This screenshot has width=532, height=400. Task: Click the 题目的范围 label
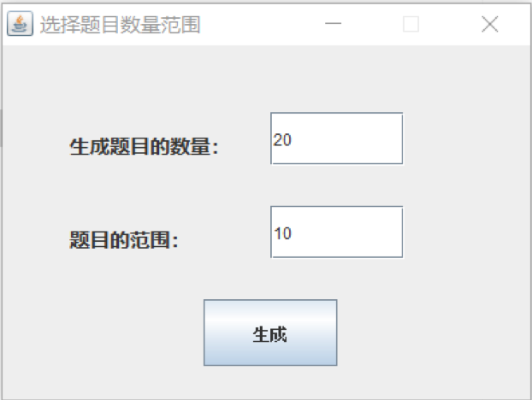[x=124, y=240]
